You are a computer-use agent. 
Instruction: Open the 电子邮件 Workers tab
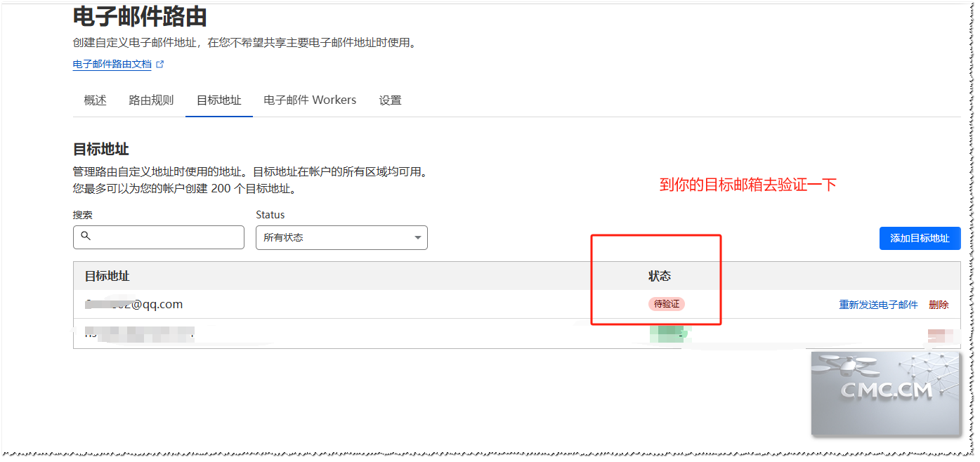[x=310, y=100]
